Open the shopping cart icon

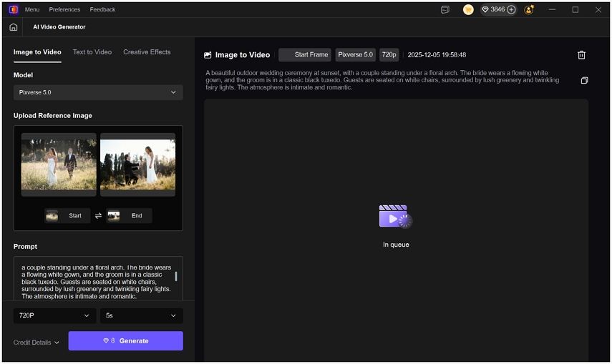pos(468,10)
